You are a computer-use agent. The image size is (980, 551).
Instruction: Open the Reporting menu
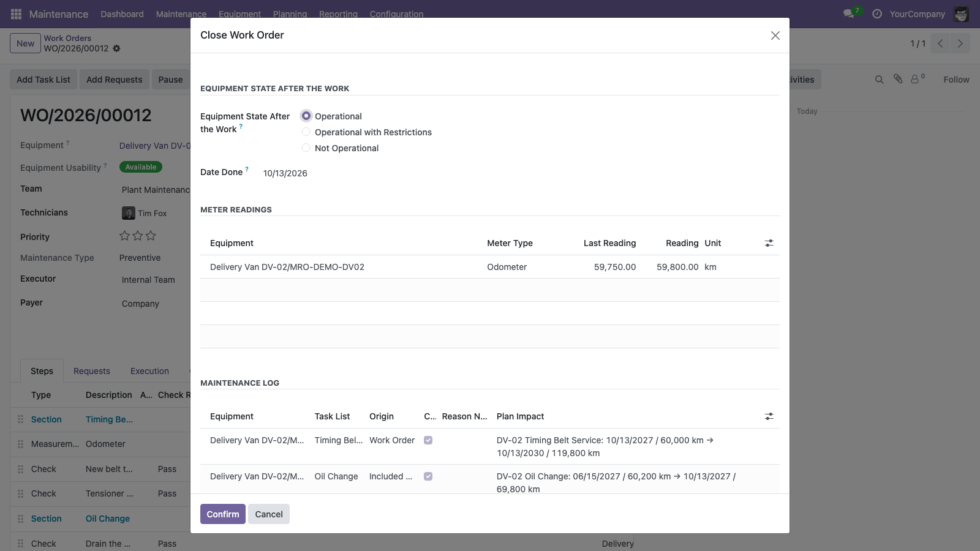(338, 13)
